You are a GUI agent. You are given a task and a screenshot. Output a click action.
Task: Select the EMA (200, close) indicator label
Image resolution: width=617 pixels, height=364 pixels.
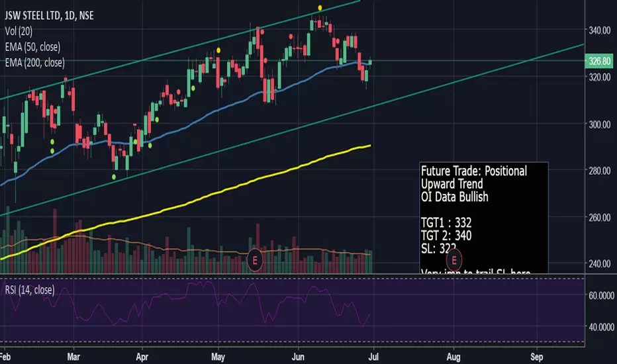click(x=34, y=63)
